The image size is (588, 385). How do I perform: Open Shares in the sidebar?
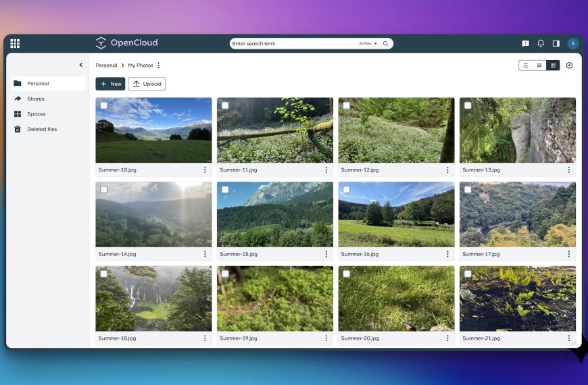click(x=48, y=99)
